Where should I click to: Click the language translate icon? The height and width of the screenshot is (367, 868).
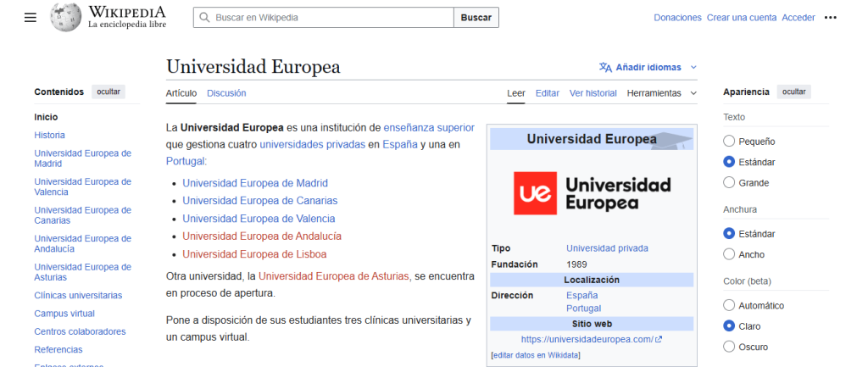[605, 67]
